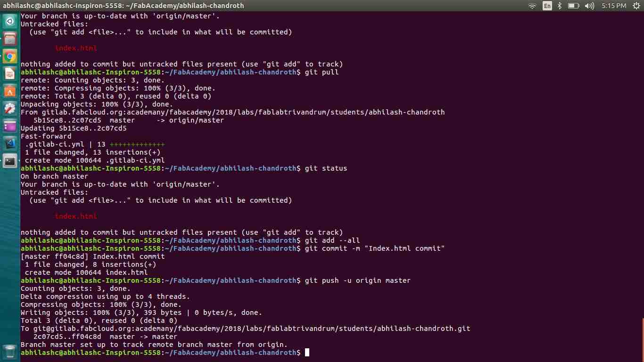Open the Wi-Fi network indicator menu

[533, 6]
